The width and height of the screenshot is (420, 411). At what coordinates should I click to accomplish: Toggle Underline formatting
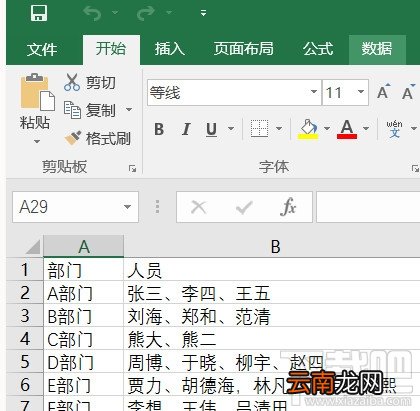[211, 129]
